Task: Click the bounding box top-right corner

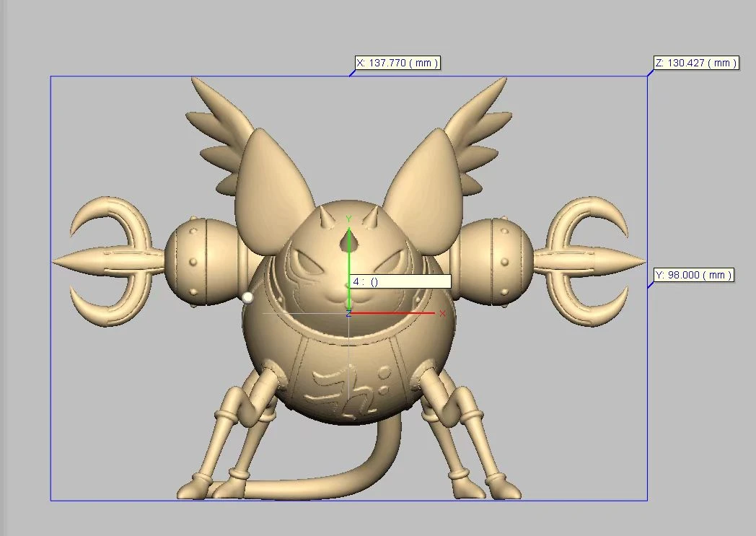Action: coord(647,76)
